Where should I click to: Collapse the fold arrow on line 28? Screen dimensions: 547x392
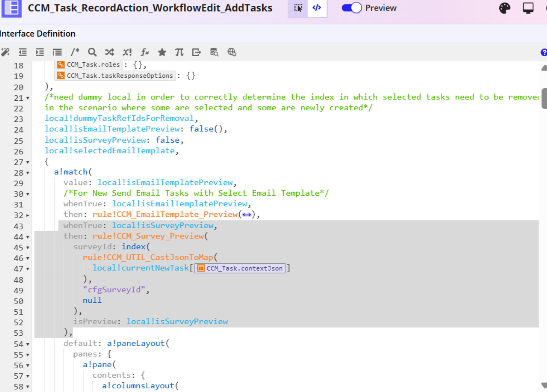click(28, 173)
